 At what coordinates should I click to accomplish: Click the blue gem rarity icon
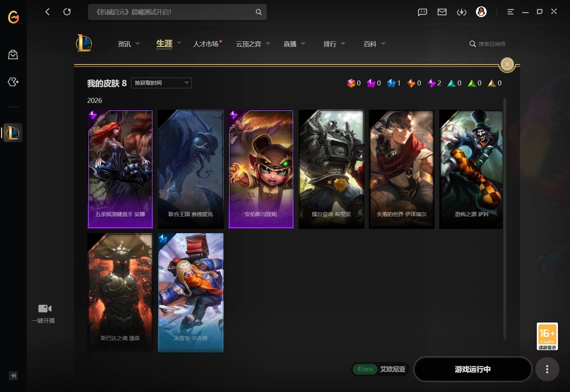point(391,83)
